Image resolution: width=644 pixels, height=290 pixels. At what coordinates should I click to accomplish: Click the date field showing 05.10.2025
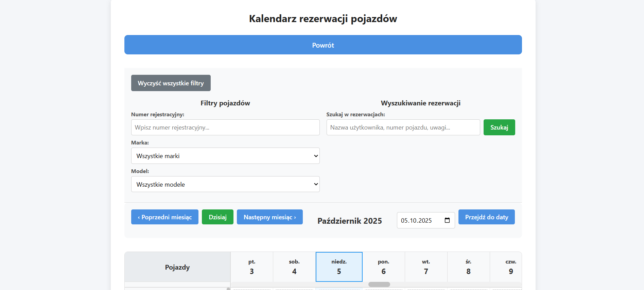420,220
